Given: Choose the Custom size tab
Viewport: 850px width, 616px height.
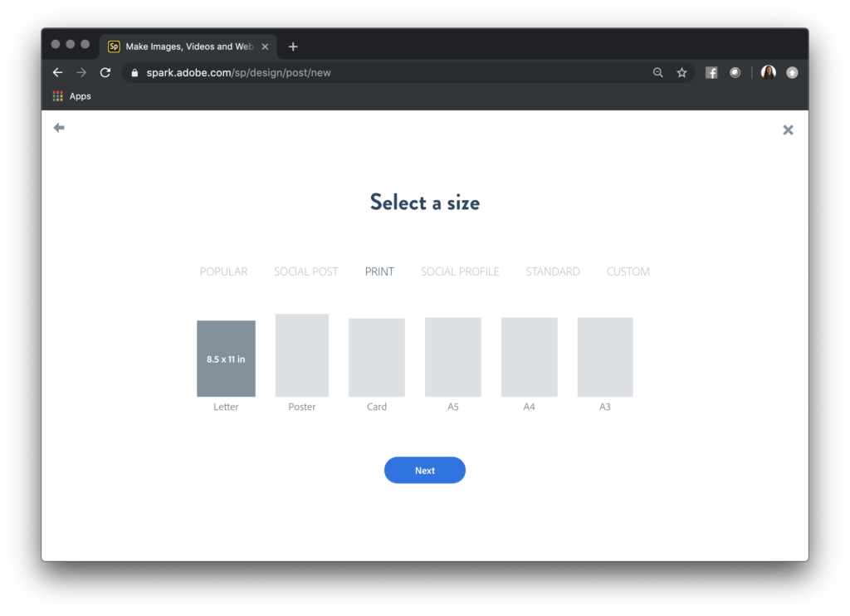Looking at the screenshot, I should [x=628, y=271].
